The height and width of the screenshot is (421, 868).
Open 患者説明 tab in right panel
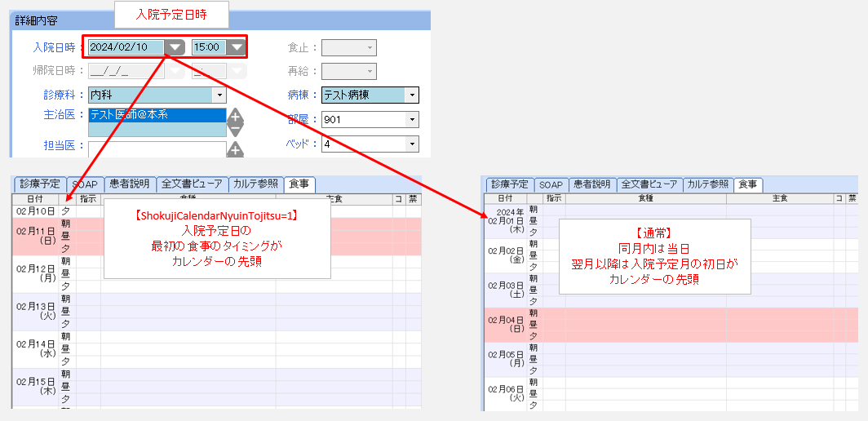591,184
